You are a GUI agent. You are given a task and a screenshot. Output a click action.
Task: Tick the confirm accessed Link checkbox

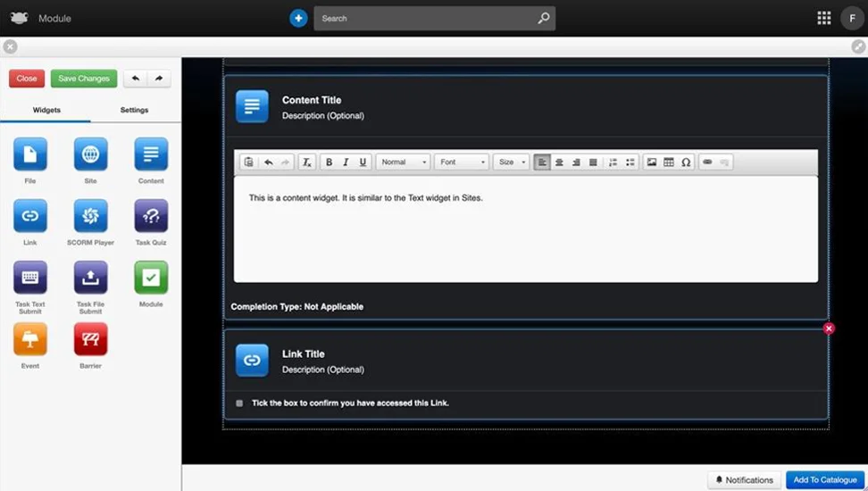point(239,403)
